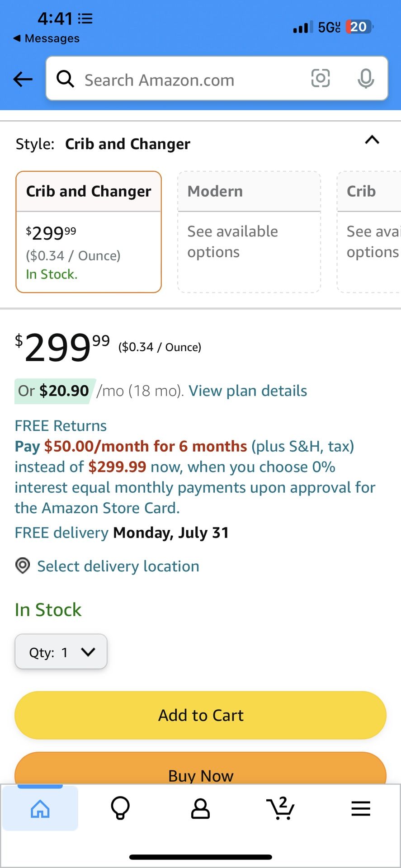The width and height of the screenshot is (401, 868).
Task: Open the shopping cart icon
Action: coord(281,808)
